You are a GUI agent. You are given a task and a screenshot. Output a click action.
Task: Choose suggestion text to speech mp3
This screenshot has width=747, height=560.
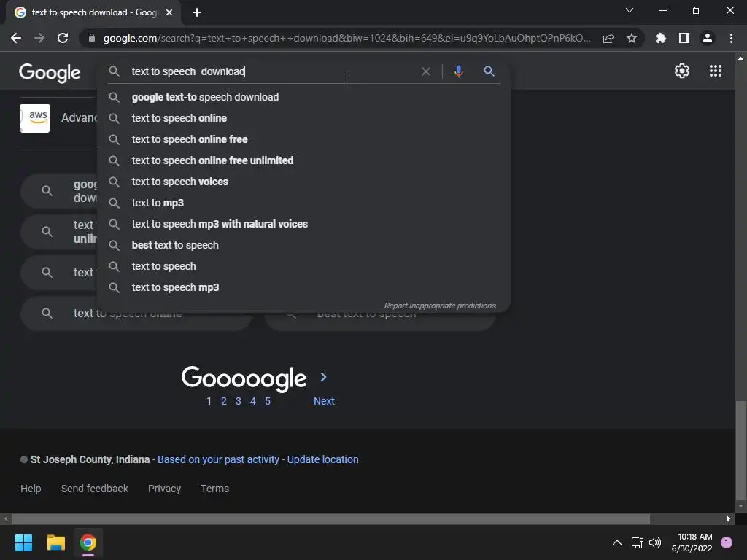(x=303, y=287)
